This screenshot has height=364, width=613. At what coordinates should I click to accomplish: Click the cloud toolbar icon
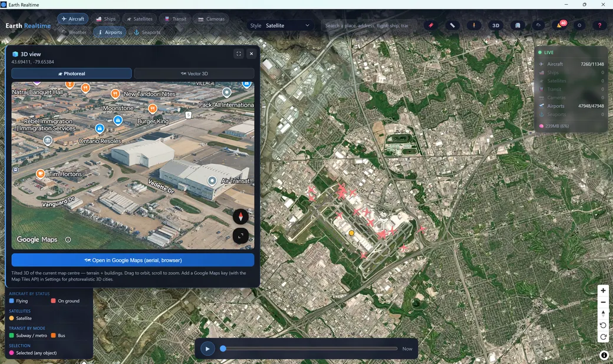pos(539,25)
